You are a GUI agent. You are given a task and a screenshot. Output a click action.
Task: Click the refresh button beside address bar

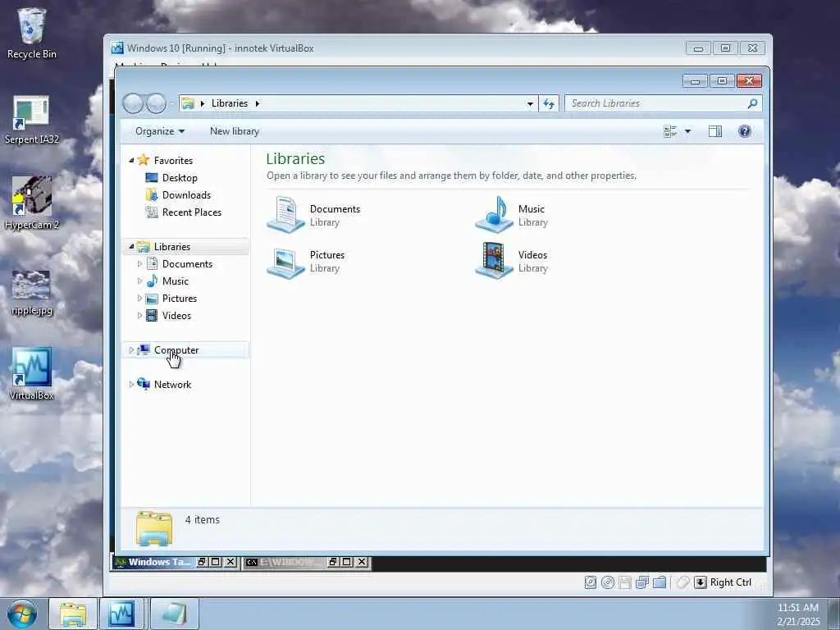tap(549, 103)
